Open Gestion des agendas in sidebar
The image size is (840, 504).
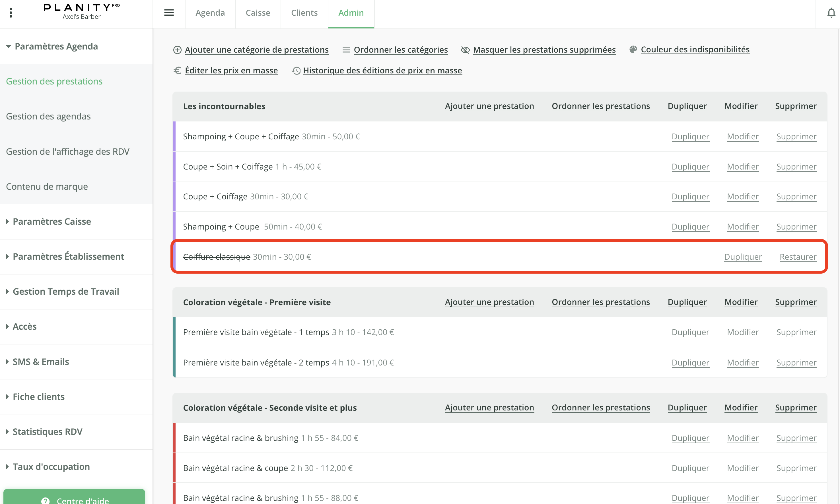click(x=48, y=116)
